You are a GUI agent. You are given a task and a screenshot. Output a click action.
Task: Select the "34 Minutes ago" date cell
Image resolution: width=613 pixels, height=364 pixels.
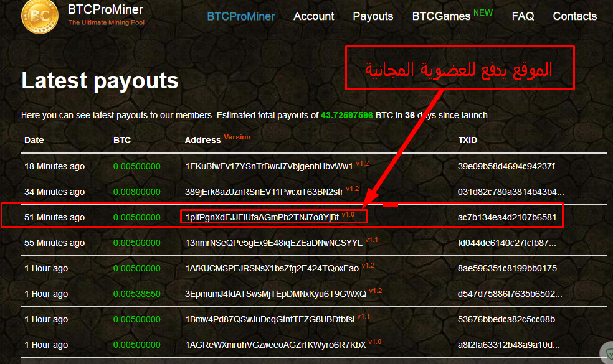click(x=54, y=192)
